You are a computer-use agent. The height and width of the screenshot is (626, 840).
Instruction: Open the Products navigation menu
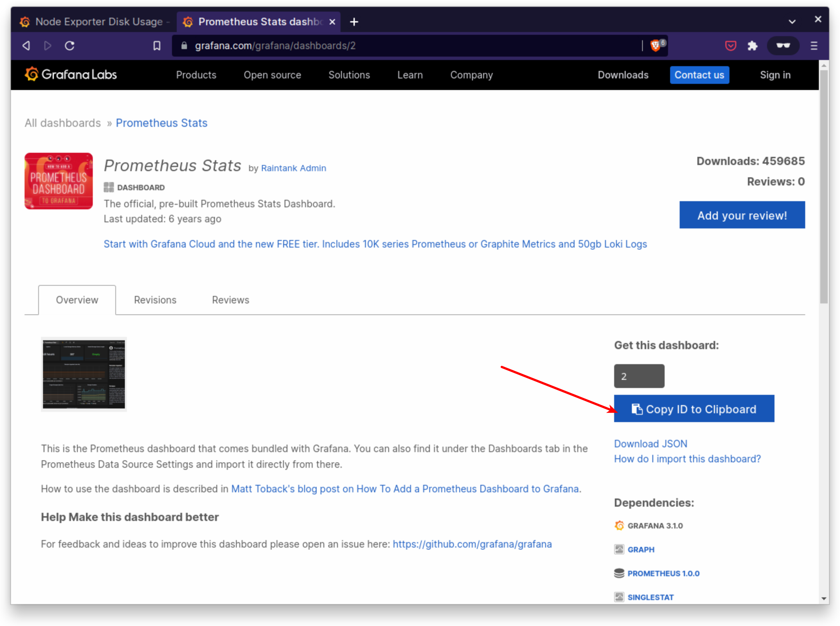click(x=196, y=75)
